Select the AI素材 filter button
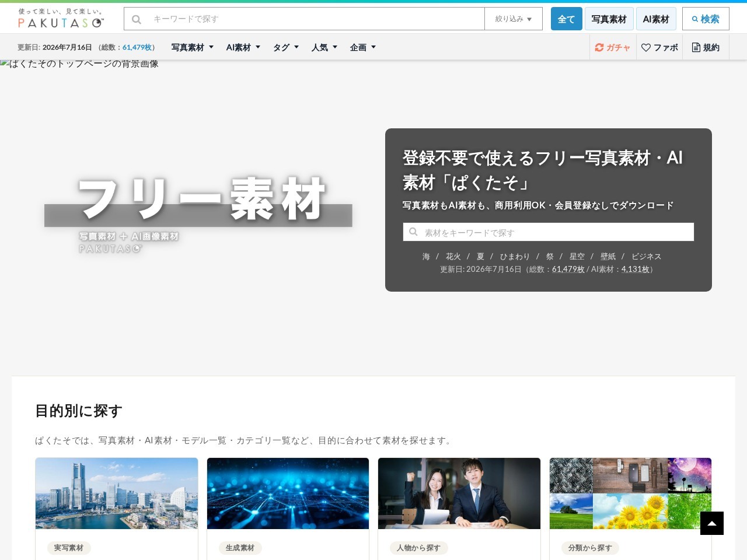Viewport: 747px width, 560px height. 656,19
